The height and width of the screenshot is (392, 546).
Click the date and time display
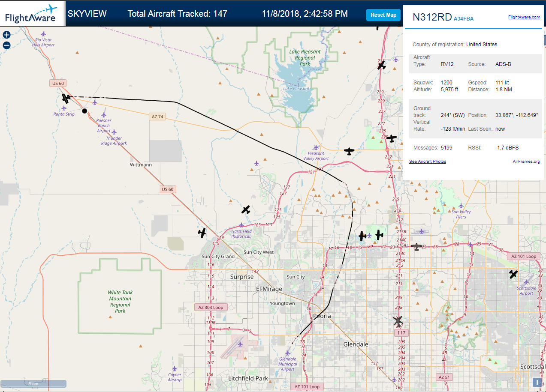[305, 14]
